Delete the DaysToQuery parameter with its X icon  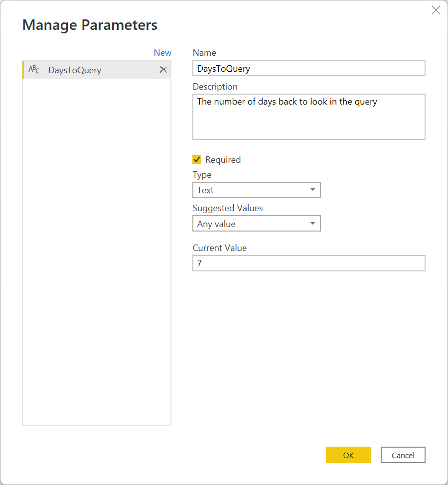163,70
